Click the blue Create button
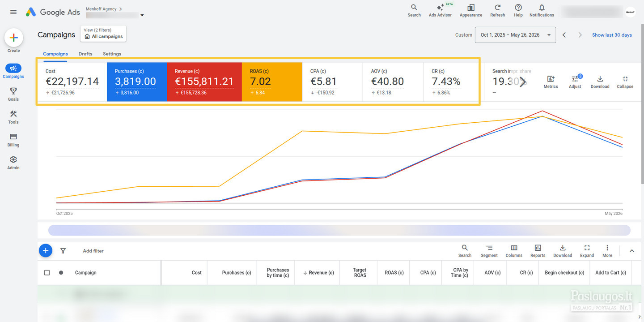This screenshot has width=644, height=322. (x=13, y=38)
